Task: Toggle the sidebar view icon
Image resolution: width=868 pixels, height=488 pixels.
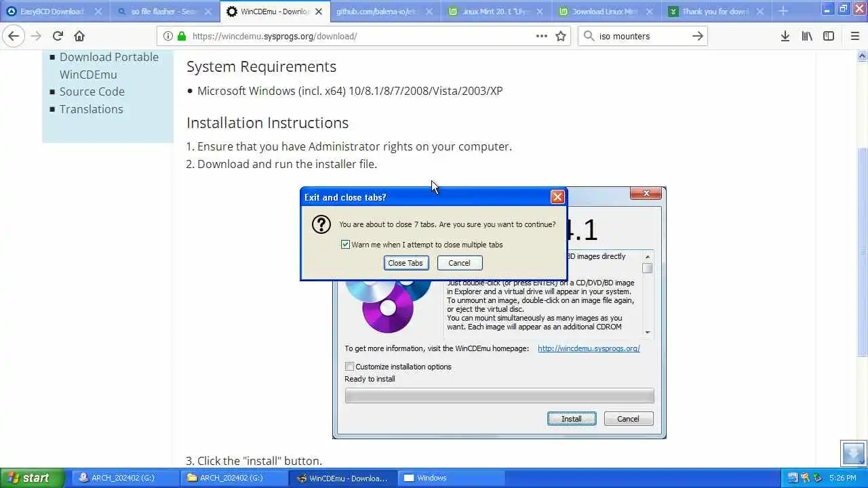Action: pos(829,36)
